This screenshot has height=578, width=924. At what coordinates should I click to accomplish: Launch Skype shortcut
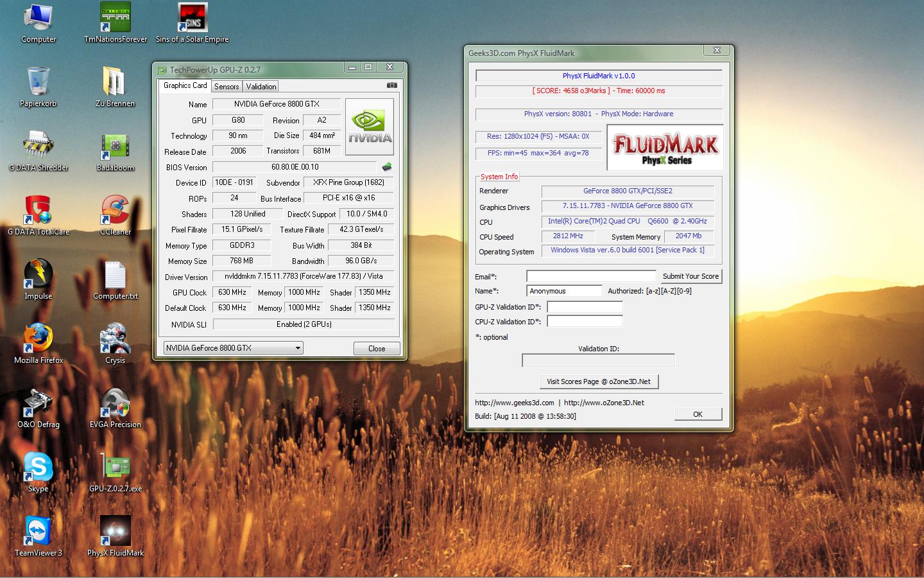38,473
